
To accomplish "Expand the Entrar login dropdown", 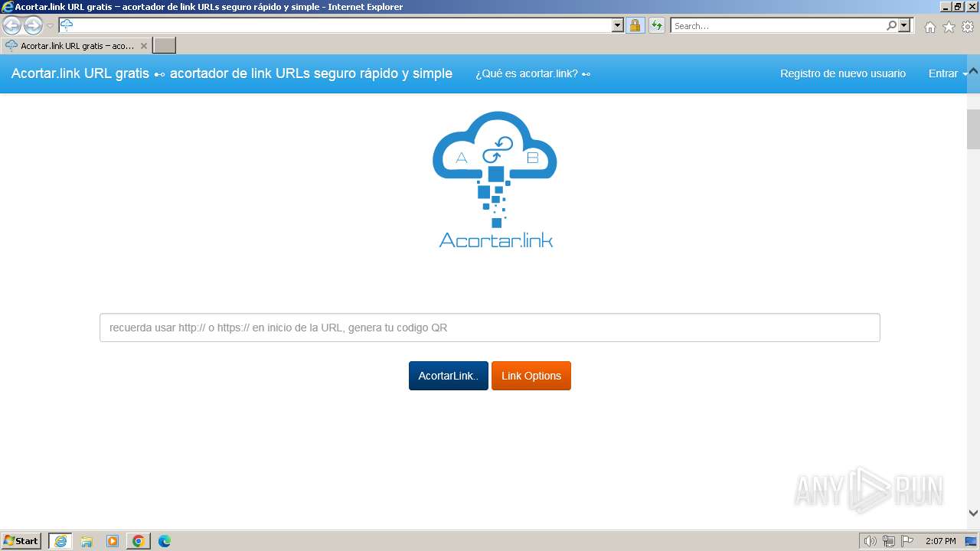I will point(948,73).
